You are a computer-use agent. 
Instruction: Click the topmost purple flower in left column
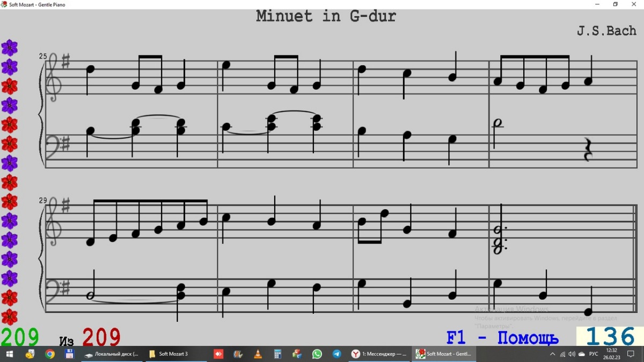coord(9,48)
